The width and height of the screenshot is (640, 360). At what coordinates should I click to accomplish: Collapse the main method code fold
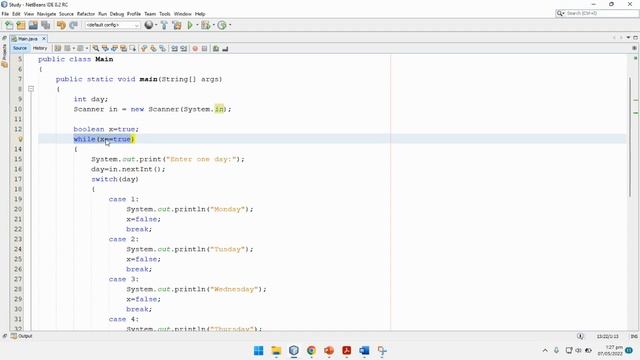31,89
